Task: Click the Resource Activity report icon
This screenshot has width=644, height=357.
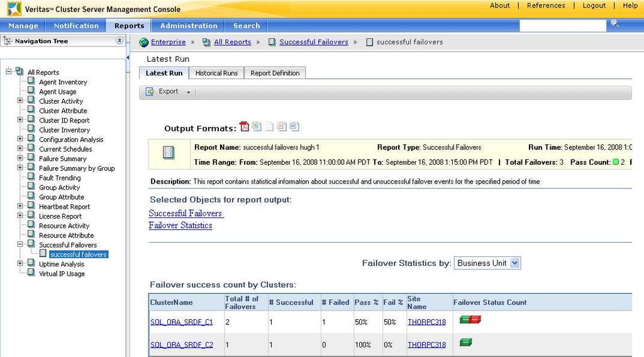Action: pos(31,224)
